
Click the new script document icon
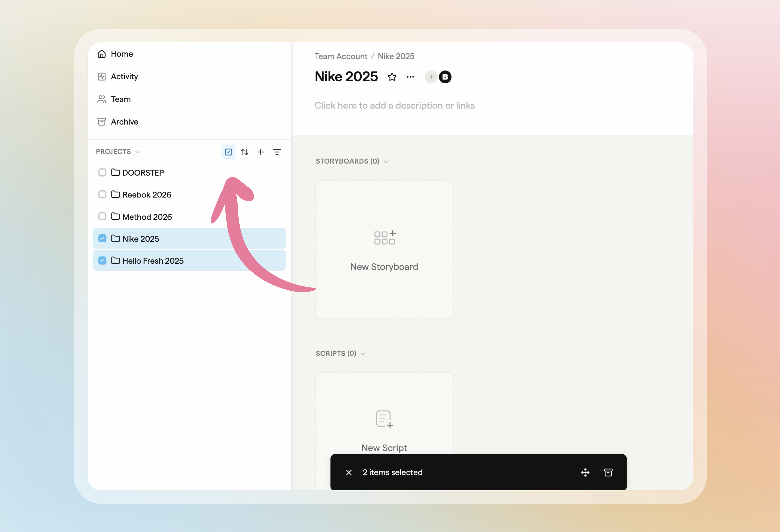click(384, 419)
